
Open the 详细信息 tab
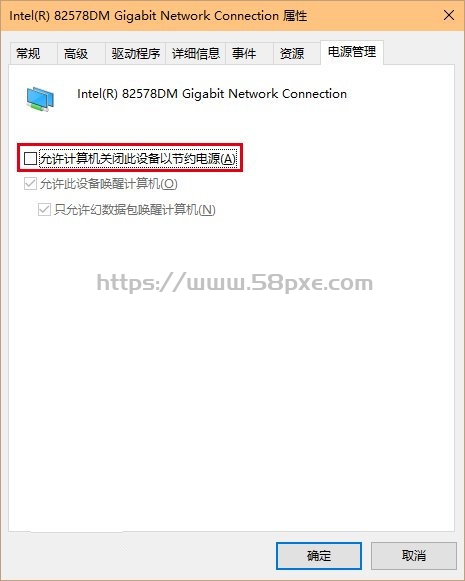(x=196, y=54)
